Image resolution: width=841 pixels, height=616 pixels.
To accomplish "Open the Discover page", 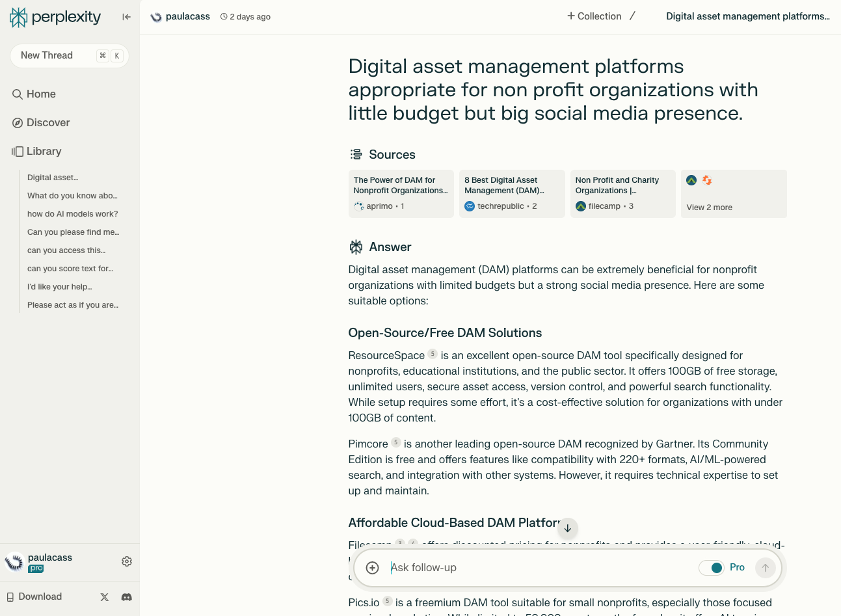I will tap(41, 123).
